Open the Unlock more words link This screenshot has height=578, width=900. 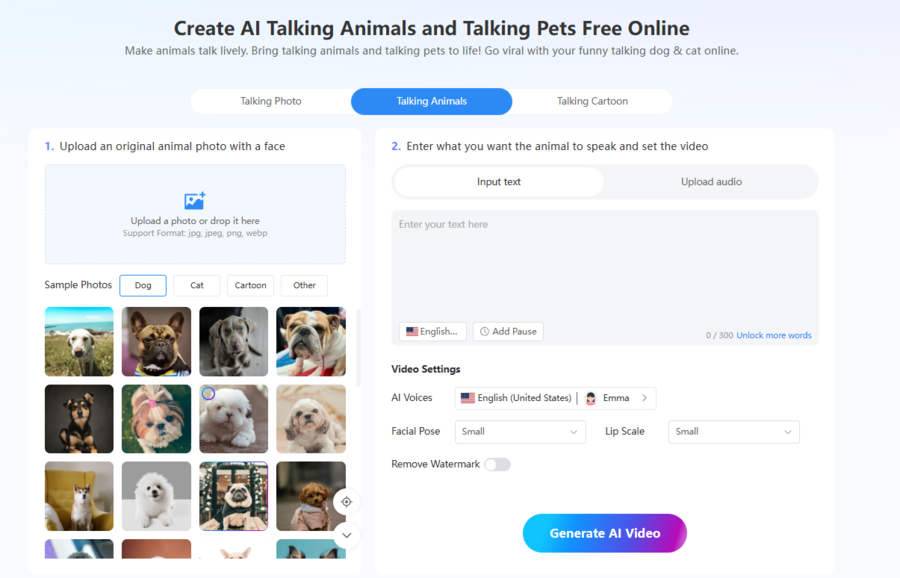774,335
